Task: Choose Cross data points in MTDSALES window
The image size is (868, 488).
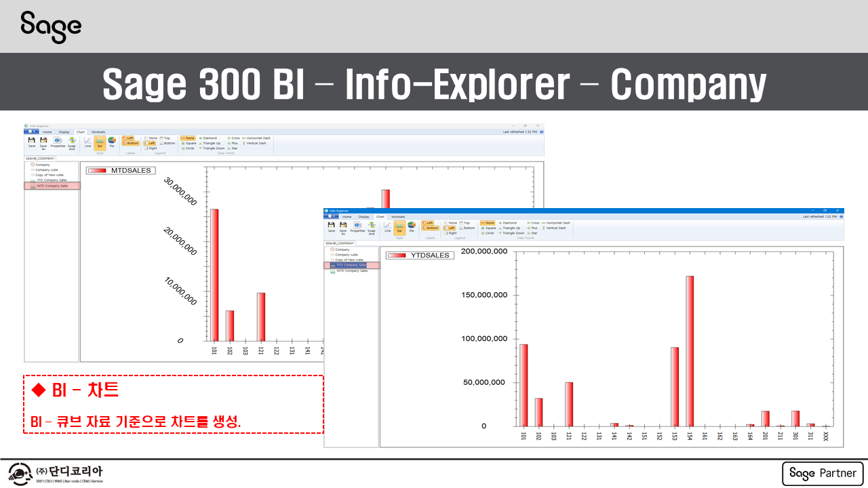Action: coord(234,138)
